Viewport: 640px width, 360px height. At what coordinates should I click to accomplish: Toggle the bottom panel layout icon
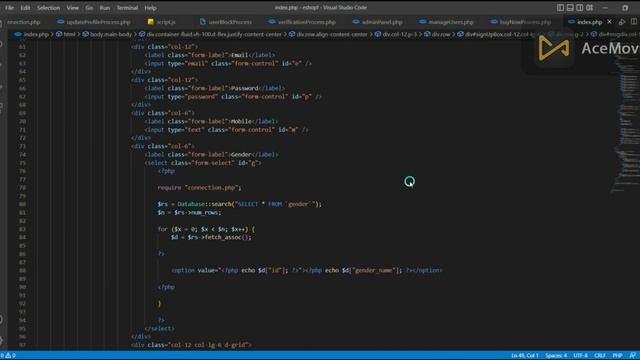click(570, 7)
